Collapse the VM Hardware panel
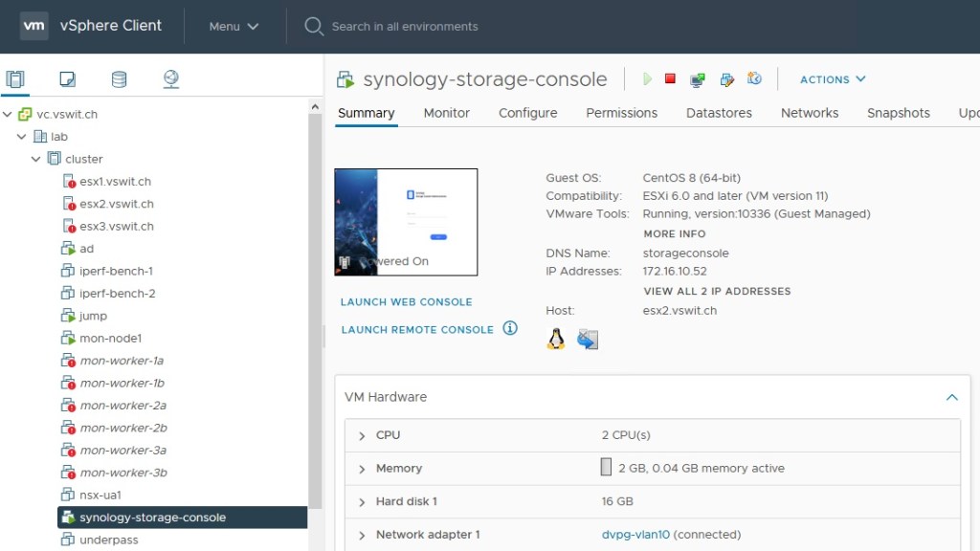 pos(951,397)
